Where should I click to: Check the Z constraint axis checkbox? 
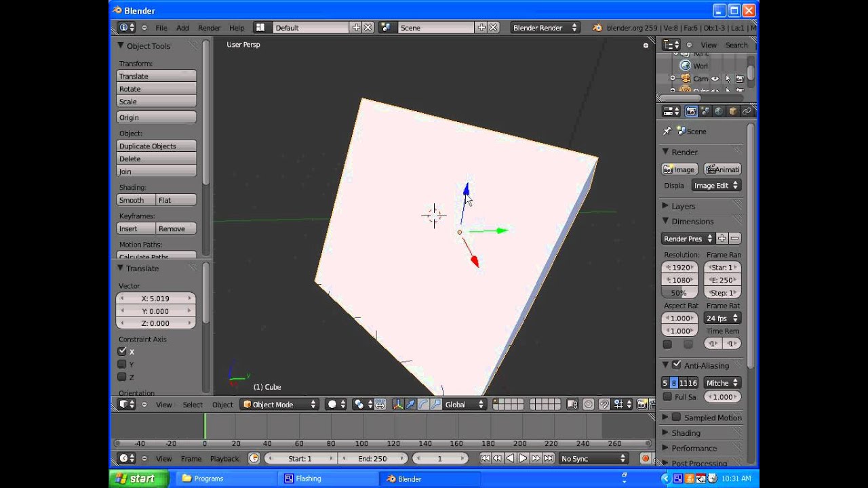[x=122, y=377]
